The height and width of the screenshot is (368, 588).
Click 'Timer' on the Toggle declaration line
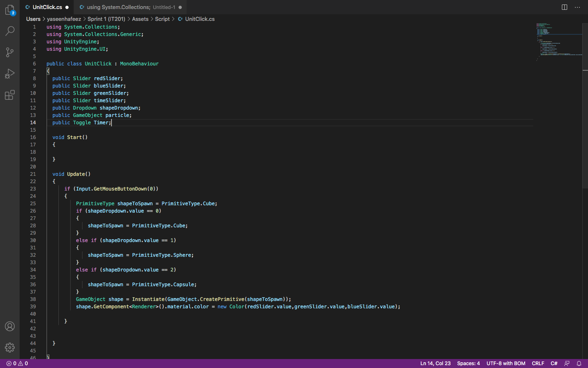(101, 123)
